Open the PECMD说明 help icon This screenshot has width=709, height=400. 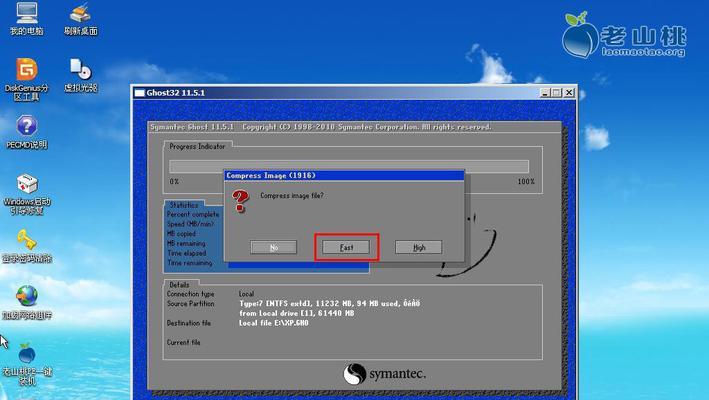tap(26, 132)
